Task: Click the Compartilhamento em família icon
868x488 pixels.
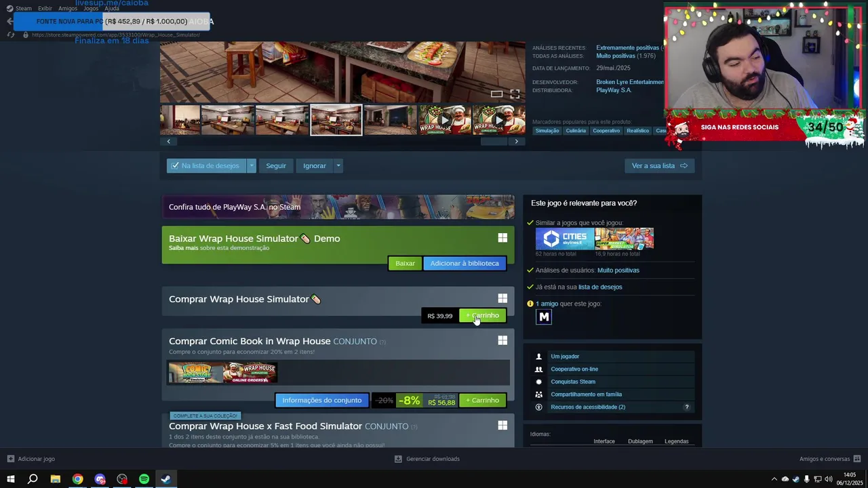Action: pyautogui.click(x=539, y=394)
